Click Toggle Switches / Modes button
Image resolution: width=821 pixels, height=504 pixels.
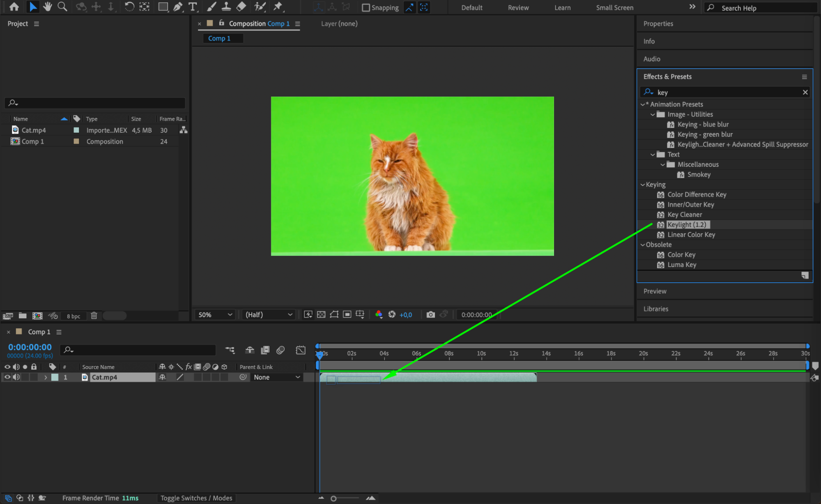(196, 498)
